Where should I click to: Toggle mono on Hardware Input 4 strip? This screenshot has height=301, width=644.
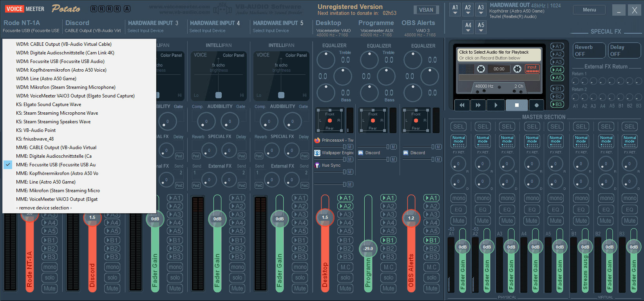[x=237, y=267]
